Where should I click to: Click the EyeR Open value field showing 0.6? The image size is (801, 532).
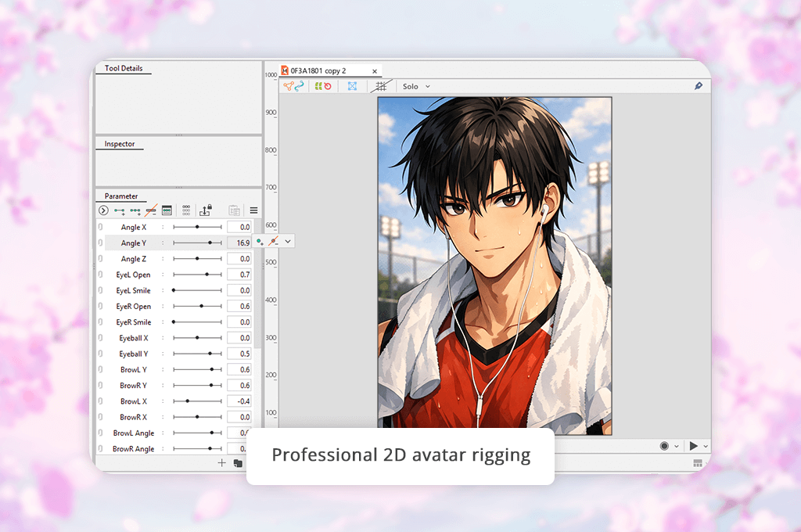(239, 306)
